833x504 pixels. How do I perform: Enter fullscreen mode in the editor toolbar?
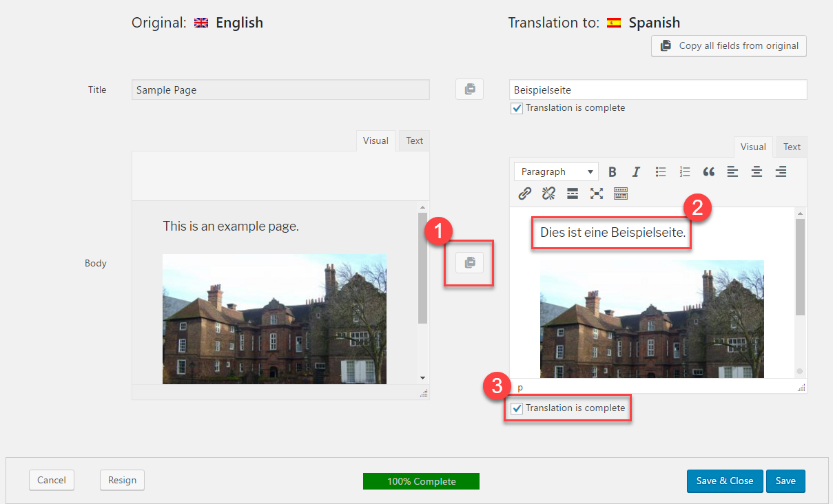coord(597,193)
